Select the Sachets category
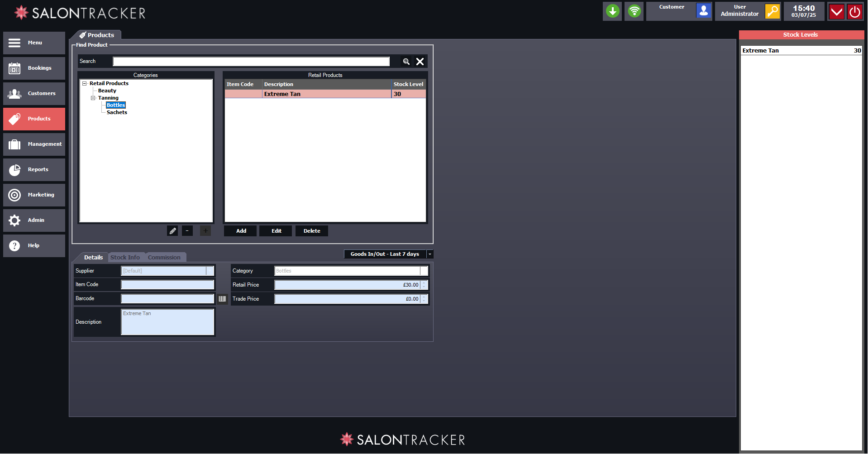This screenshot has height=455, width=868. coord(117,112)
